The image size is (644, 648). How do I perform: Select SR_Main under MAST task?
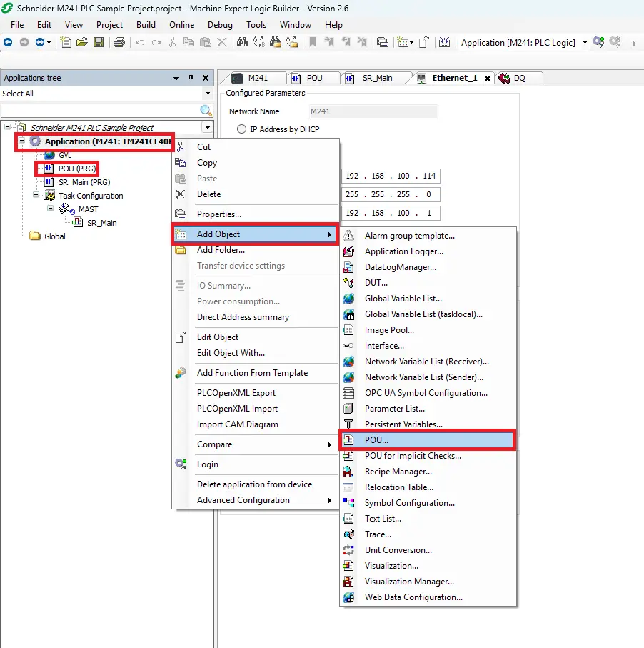(x=101, y=223)
